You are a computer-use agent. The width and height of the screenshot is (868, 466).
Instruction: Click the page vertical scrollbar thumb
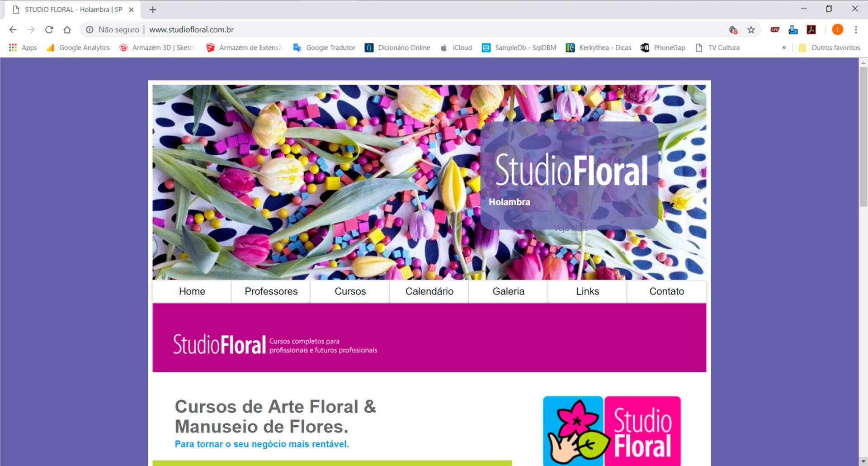(x=863, y=136)
